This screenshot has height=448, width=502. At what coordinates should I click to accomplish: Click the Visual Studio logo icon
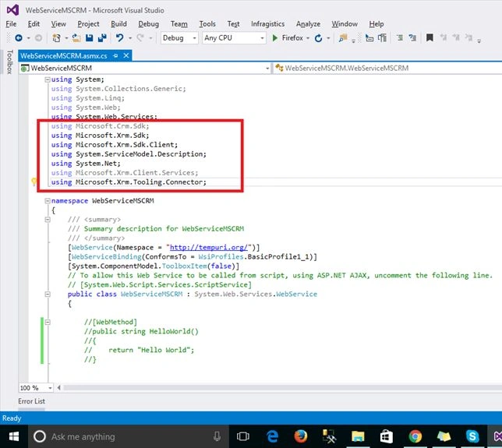pos(12,10)
